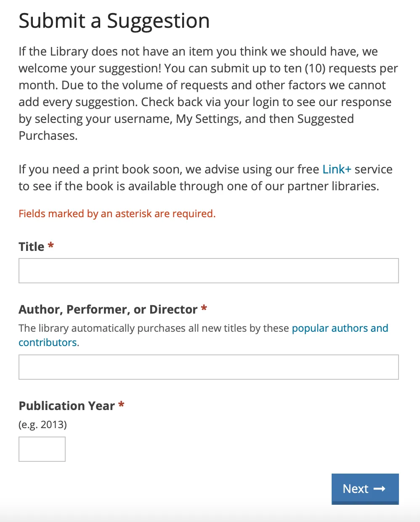Click the word Next in the blue button
The height and width of the screenshot is (522, 420).
coord(356,489)
